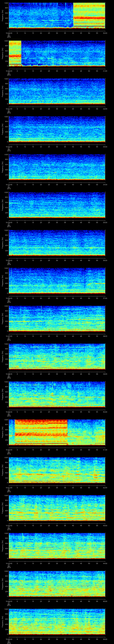Image resolution: width=114 pixels, height=644 pixels.
Task: Open the 19:44:00 spectrogram panel
Action: coord(57,584)
